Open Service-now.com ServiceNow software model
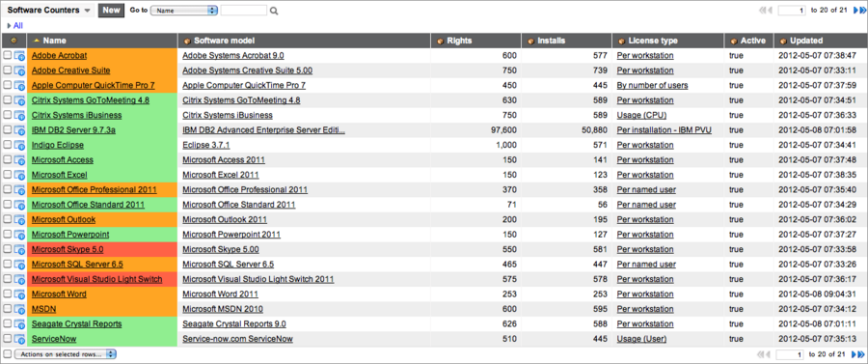This screenshot has width=868, height=364. (237, 339)
